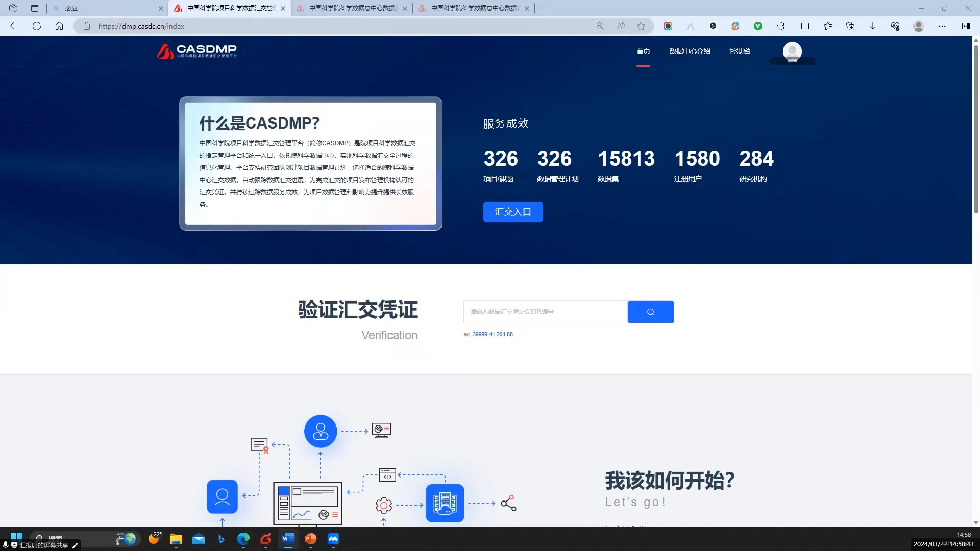980x551 pixels.
Task: Open the browser settings ellipsis menu
Action: [942, 26]
